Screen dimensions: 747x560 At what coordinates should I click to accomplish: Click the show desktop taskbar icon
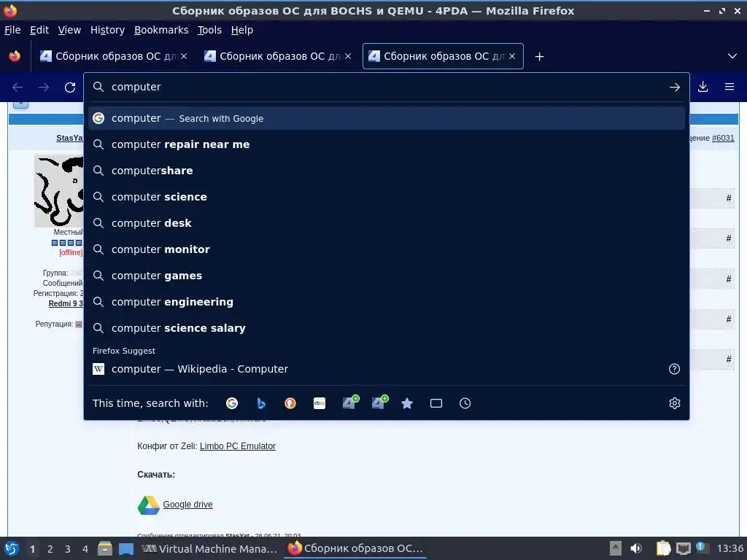(x=125, y=548)
